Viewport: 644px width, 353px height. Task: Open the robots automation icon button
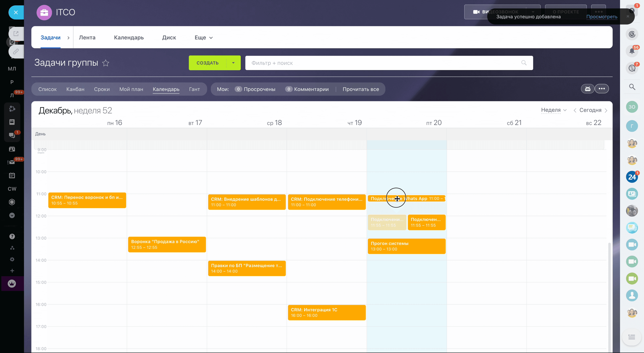click(587, 89)
